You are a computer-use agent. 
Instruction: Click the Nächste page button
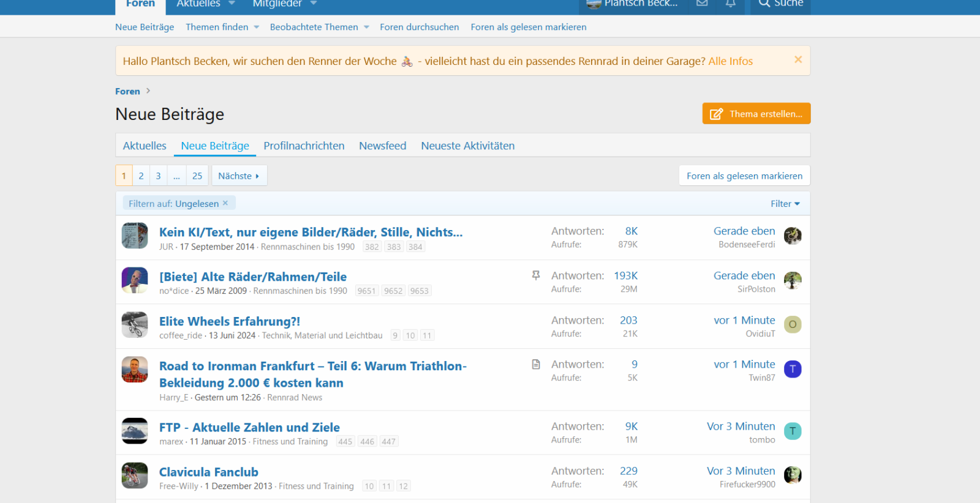tap(239, 176)
